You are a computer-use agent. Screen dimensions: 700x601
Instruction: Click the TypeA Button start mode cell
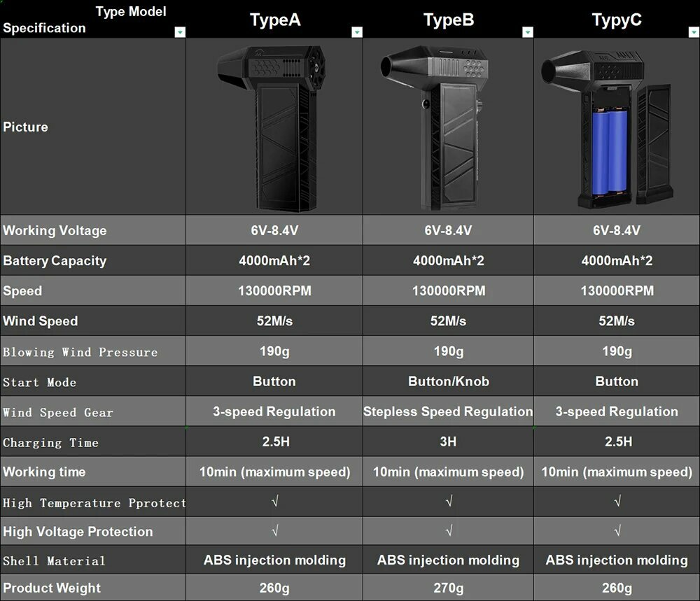[274, 381]
